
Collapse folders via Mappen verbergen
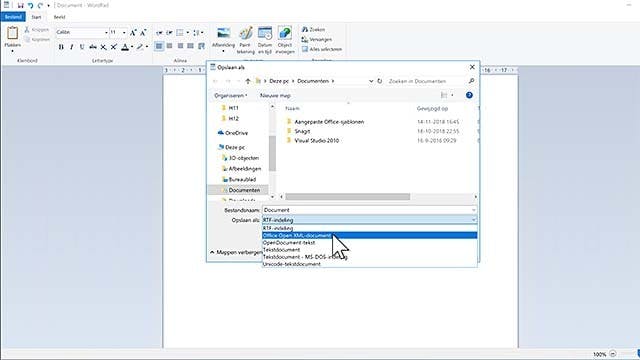coord(236,253)
